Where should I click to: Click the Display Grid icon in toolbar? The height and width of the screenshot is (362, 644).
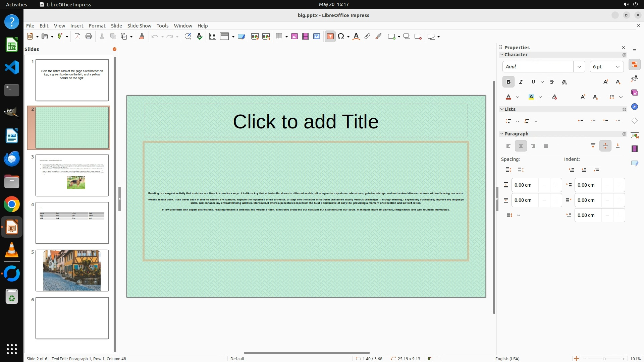tap(212, 37)
